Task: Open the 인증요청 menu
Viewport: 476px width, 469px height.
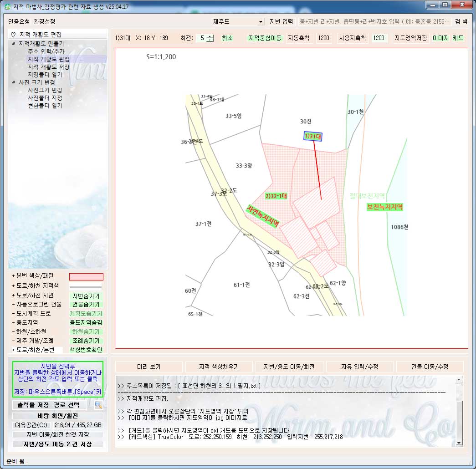Action: (x=19, y=22)
